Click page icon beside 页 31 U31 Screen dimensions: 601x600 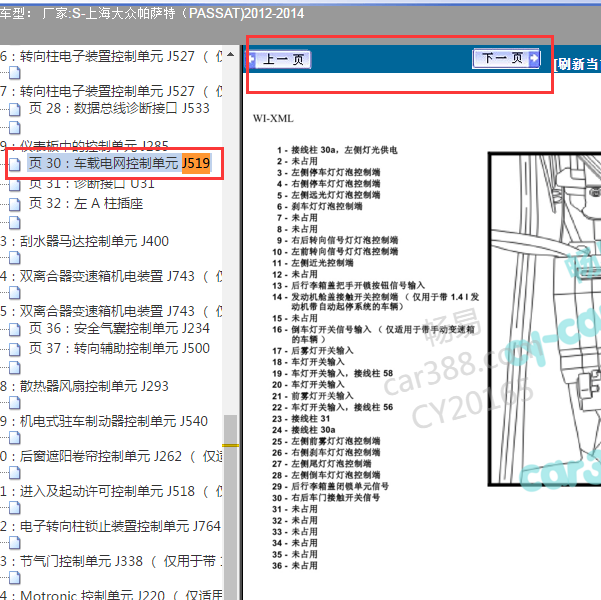tap(15, 185)
